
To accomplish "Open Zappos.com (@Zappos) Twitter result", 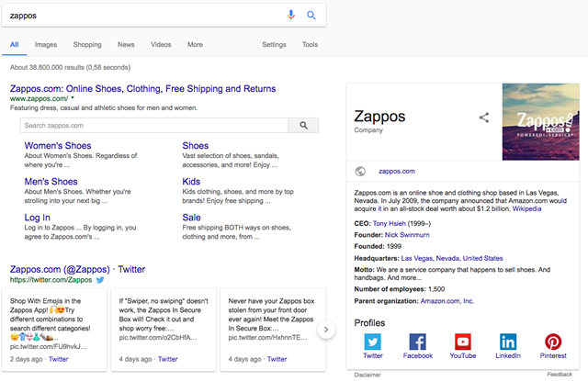I will coord(77,269).
